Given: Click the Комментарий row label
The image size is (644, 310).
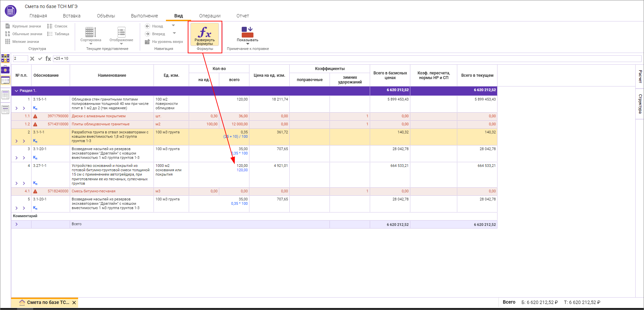Looking at the screenshot, I should click(x=25, y=216).
